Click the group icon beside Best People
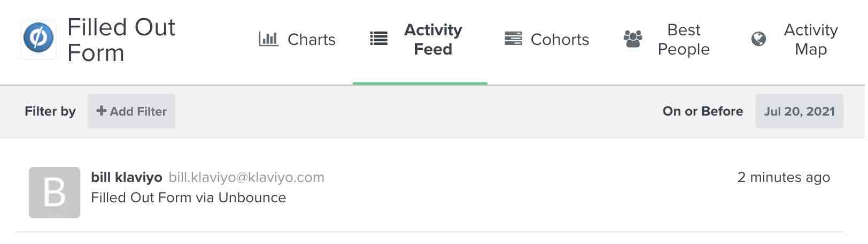This screenshot has height=244, width=868. (x=633, y=39)
